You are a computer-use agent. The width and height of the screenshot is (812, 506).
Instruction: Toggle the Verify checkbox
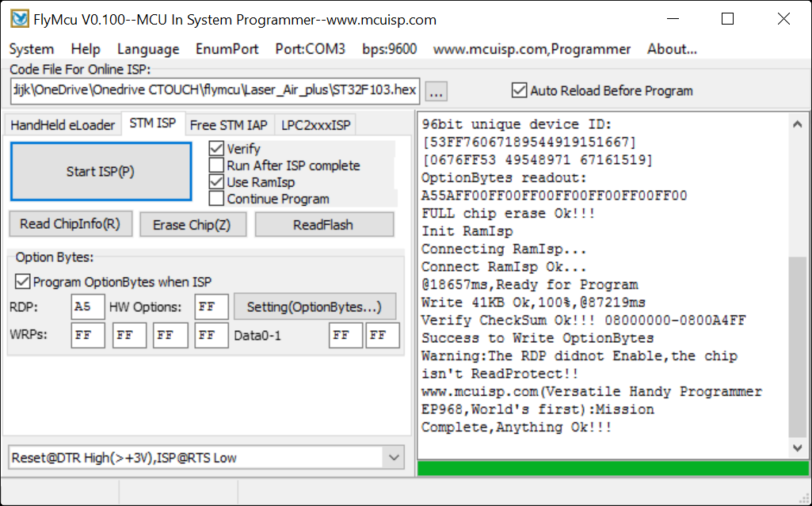[x=216, y=149]
